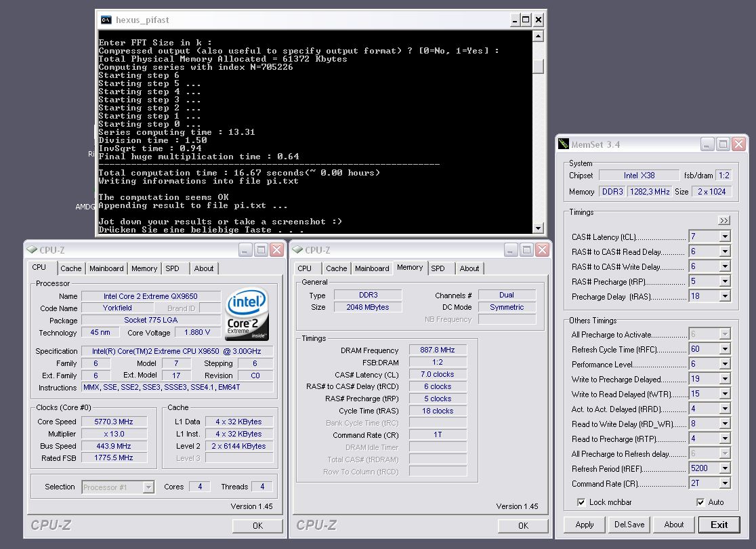This screenshot has height=549, width=756.
Task: Close the CPU-Z window showing the Memory tab
Action: click(x=542, y=249)
